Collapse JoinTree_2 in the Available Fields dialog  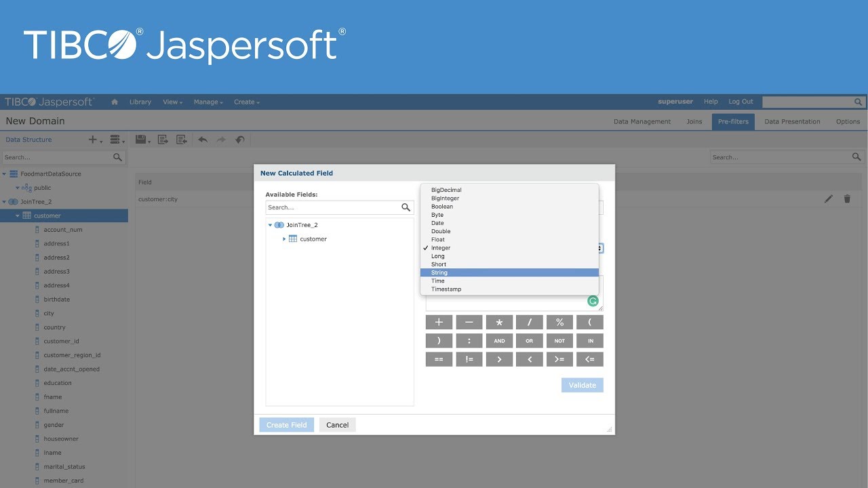[270, 225]
